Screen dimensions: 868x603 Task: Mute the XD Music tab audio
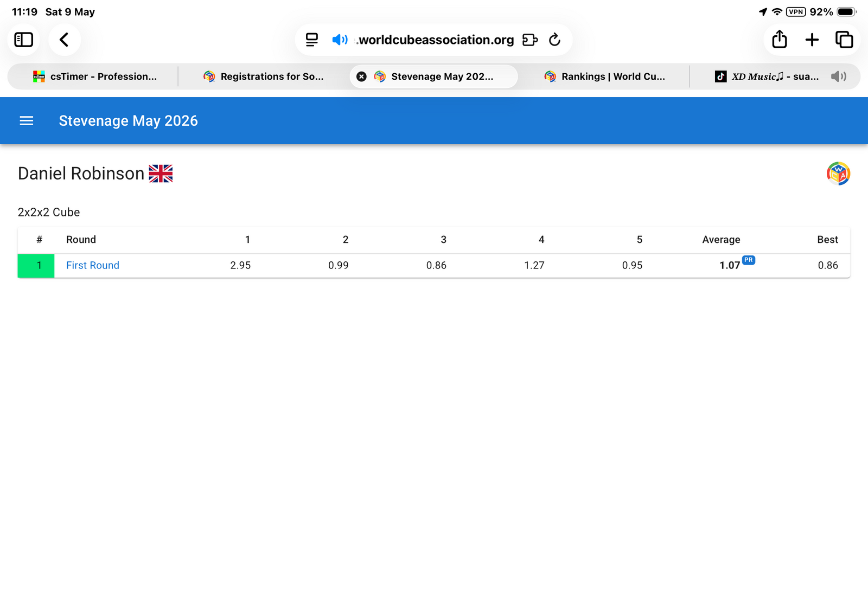click(838, 76)
